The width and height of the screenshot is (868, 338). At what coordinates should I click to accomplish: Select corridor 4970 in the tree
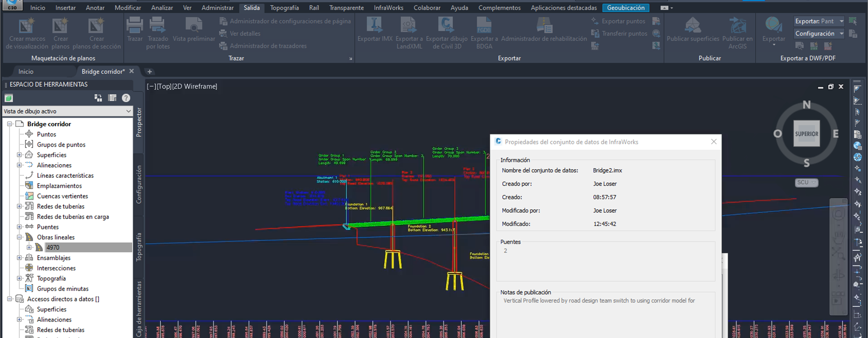[x=53, y=248]
